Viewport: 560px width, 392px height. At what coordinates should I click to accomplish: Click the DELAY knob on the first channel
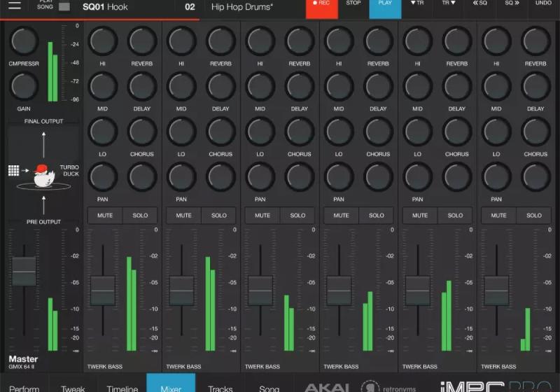142,86
